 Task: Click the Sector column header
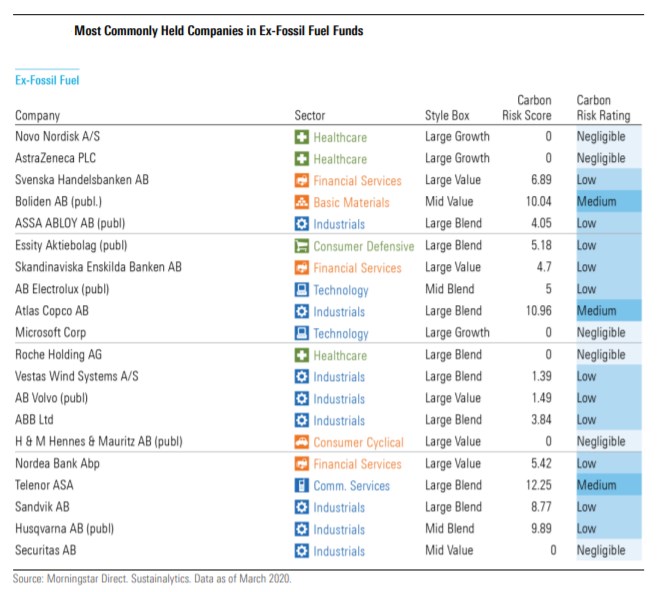tap(310, 116)
